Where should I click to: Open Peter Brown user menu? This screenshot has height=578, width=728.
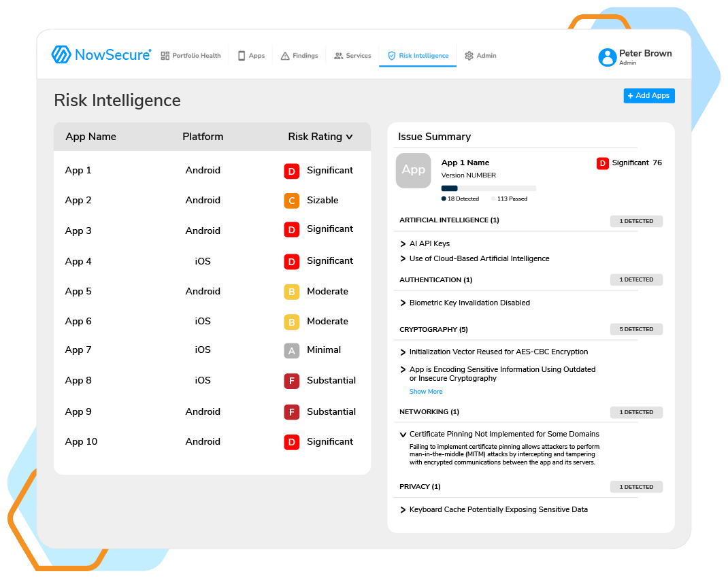(635, 58)
